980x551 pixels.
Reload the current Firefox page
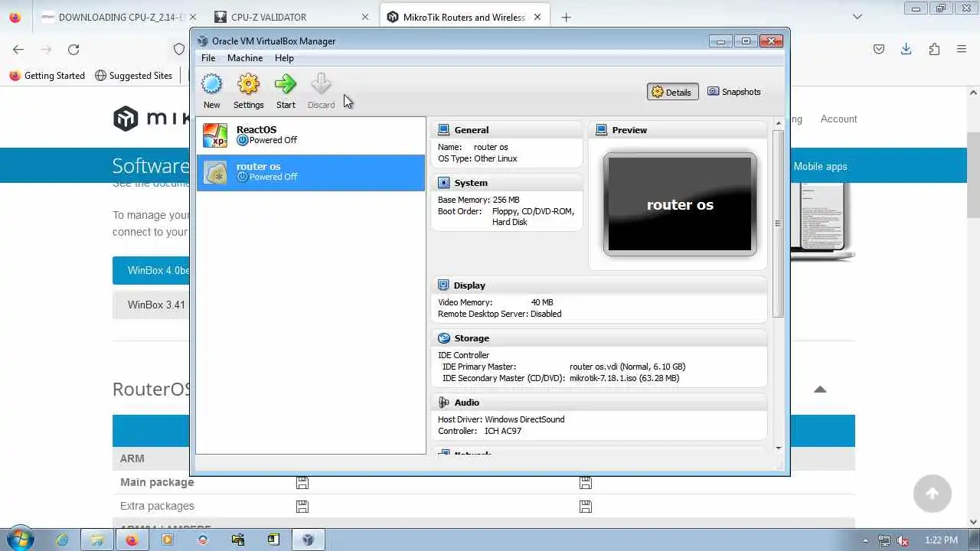click(73, 49)
